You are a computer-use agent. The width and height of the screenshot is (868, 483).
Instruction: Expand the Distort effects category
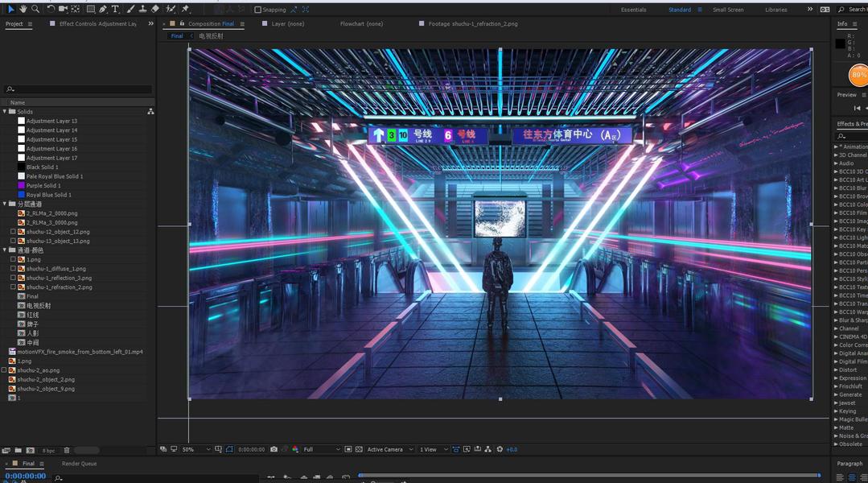[837, 369]
